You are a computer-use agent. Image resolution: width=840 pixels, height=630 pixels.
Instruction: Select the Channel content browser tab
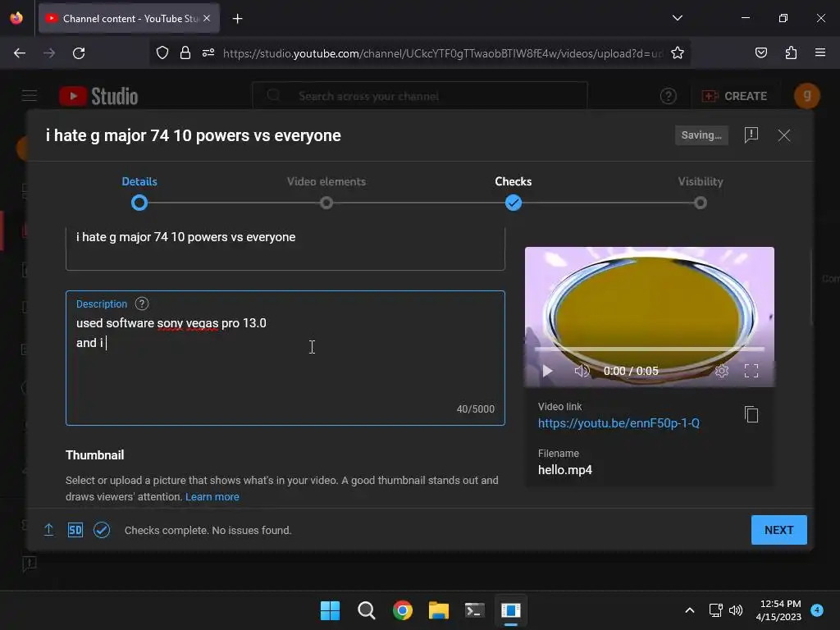[129, 18]
